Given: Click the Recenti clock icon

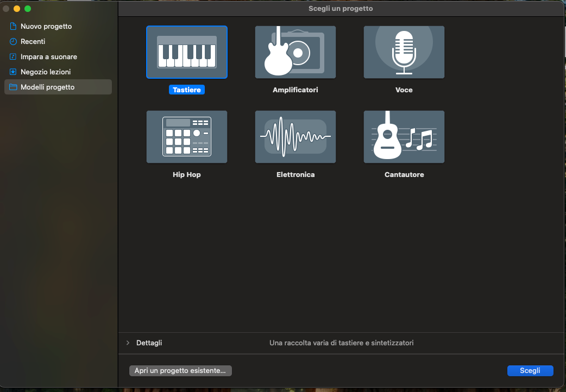Looking at the screenshot, I should 13,41.
